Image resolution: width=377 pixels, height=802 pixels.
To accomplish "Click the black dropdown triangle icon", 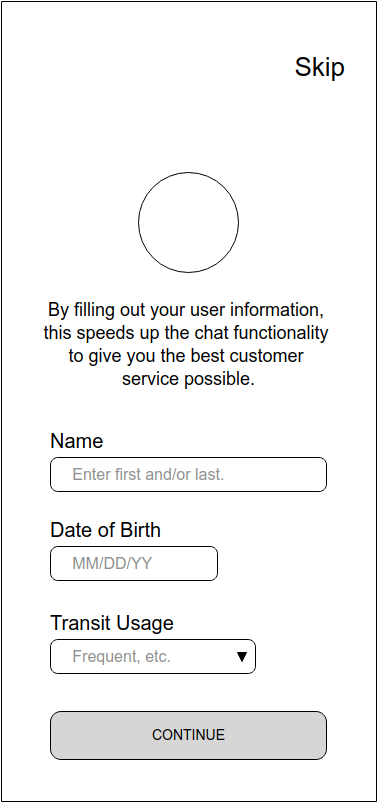I will point(242,657).
